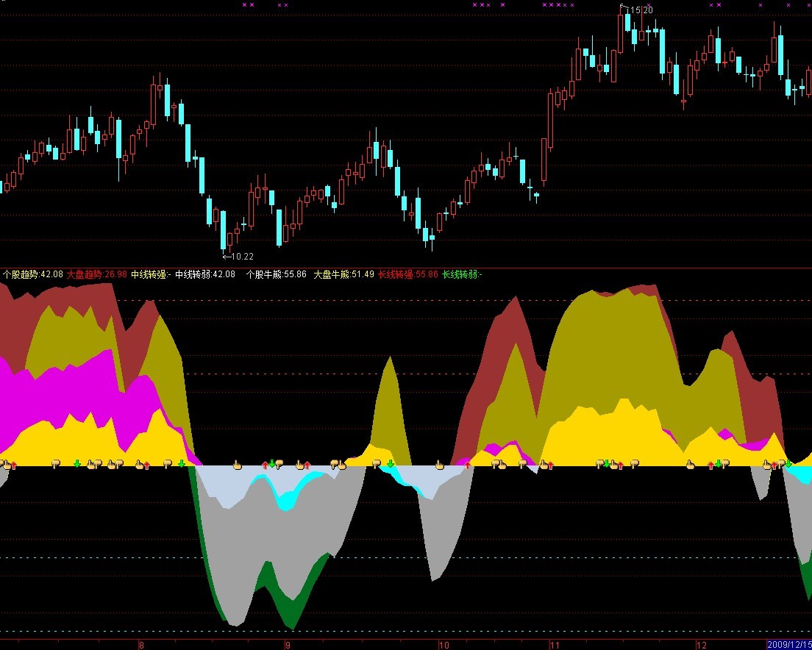Click the green down arrow where August's yellow area ends
The image size is (812, 650).
182,463
